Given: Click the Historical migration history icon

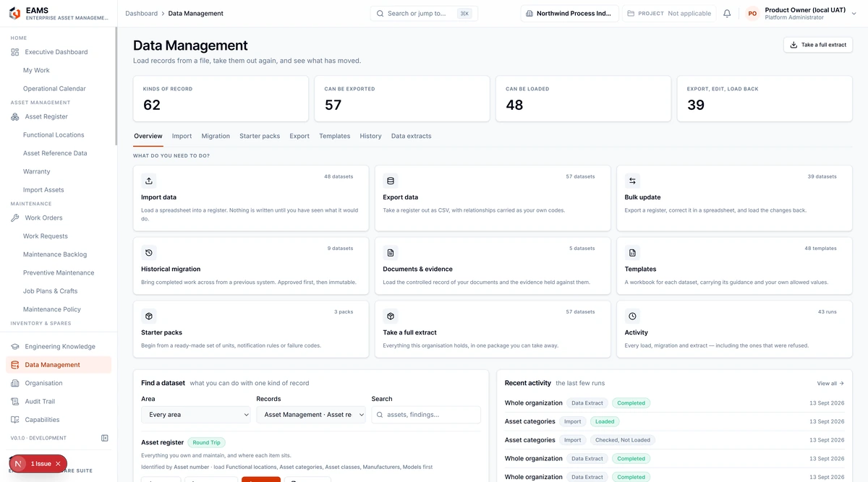Looking at the screenshot, I should (x=149, y=253).
